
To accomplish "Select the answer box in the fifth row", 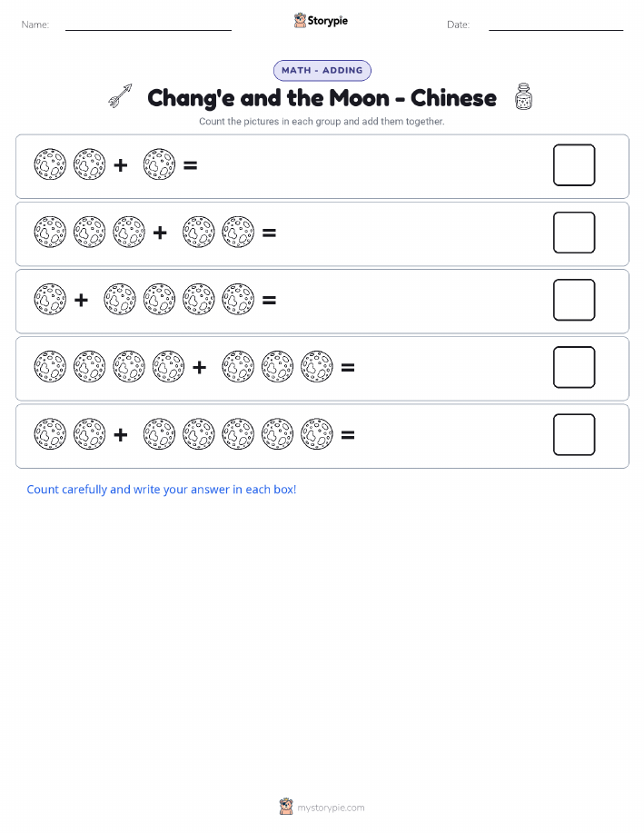I will (574, 434).
